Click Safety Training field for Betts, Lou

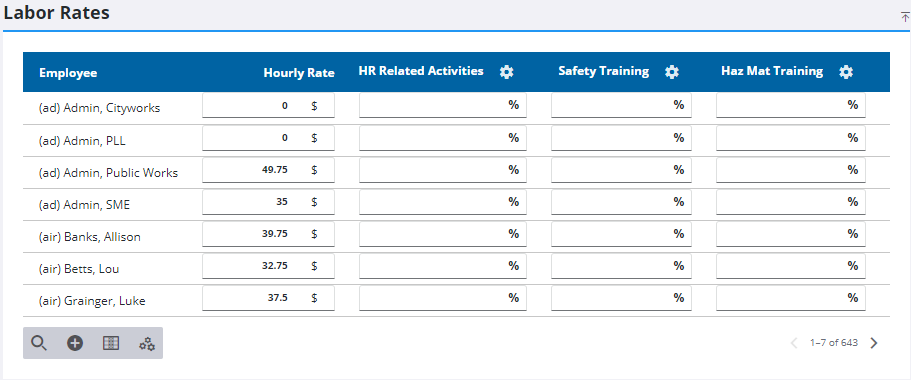621,266
